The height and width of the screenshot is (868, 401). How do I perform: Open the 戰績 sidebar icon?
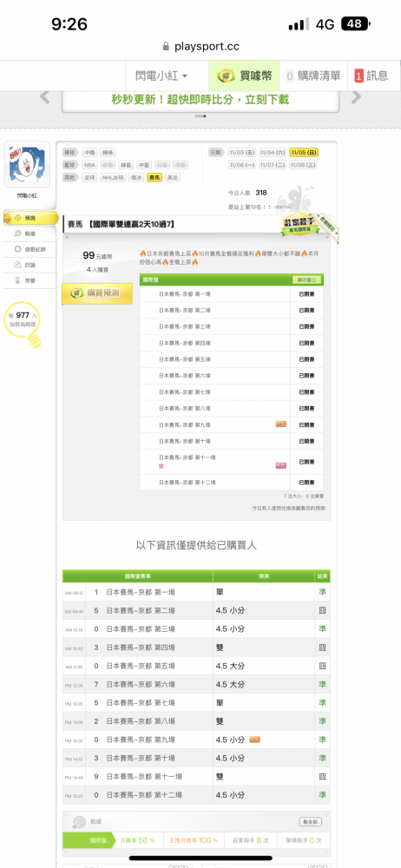[x=18, y=233]
